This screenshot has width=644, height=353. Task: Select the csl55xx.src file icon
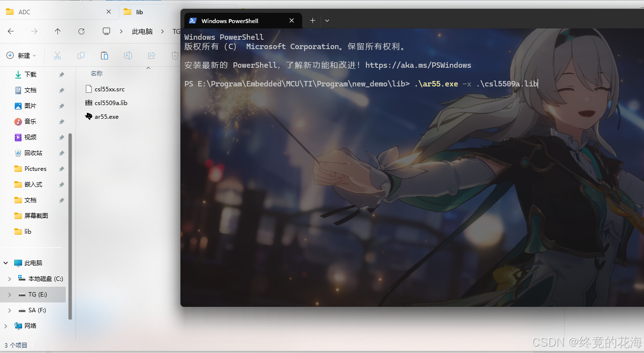click(x=89, y=89)
